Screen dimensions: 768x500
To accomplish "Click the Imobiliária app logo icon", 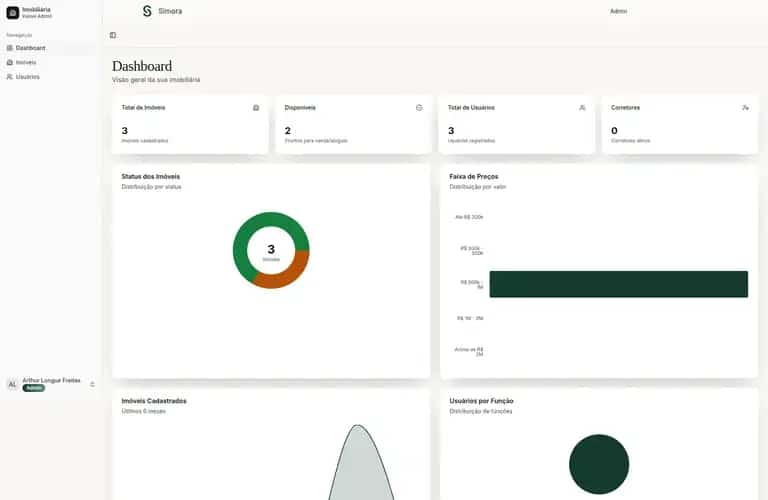I will 13,12.
